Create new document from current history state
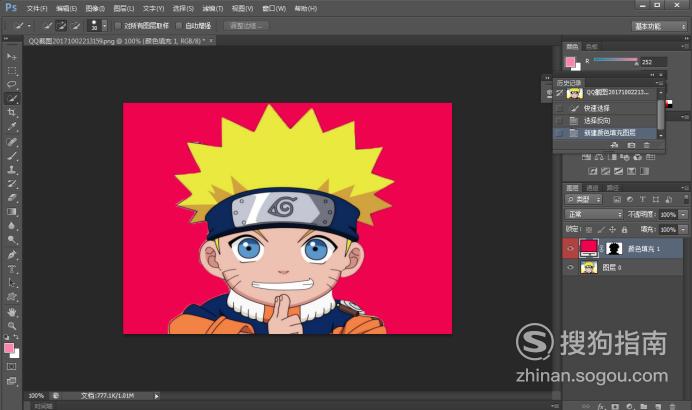The height and width of the screenshot is (410, 692). tap(614, 145)
